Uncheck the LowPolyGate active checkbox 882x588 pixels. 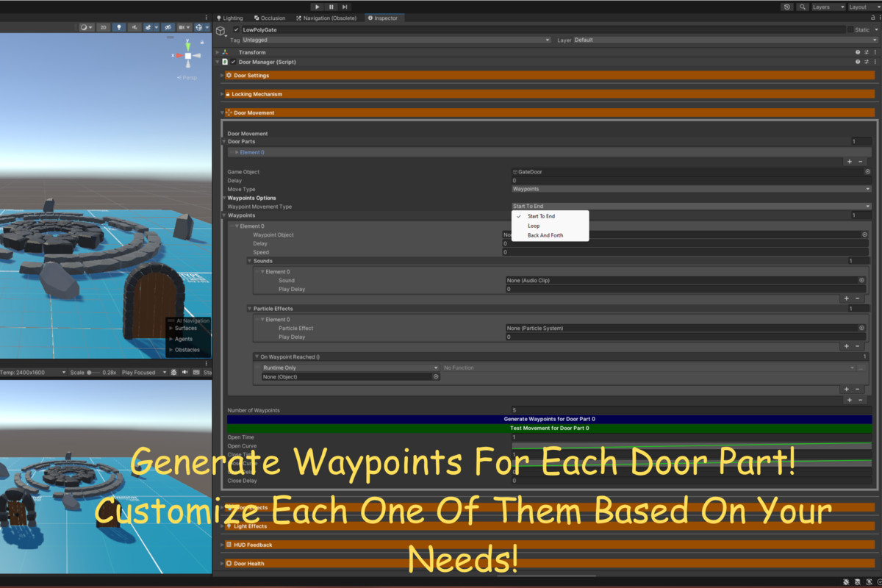[236, 30]
